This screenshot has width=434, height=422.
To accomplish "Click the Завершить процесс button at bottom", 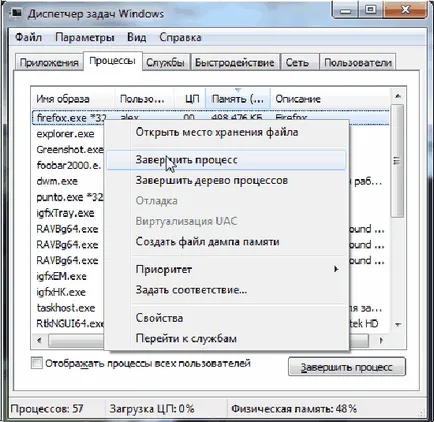I will pos(347,367).
